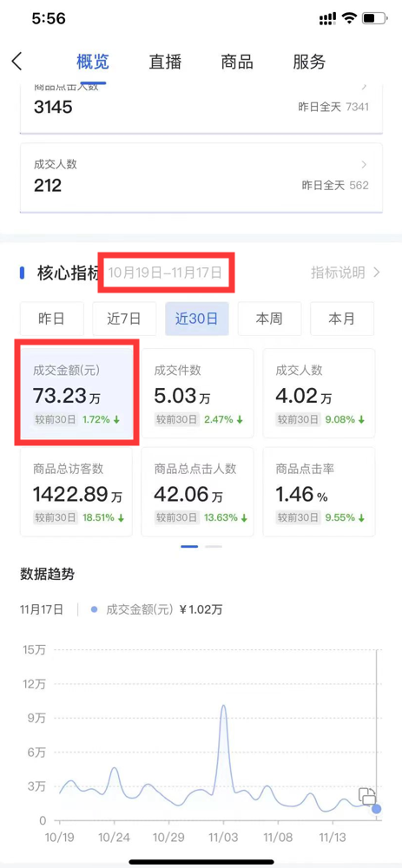This screenshot has width=402, height=868.
Task: Tap the Wi-Fi icon in the status bar
Action: (349, 19)
